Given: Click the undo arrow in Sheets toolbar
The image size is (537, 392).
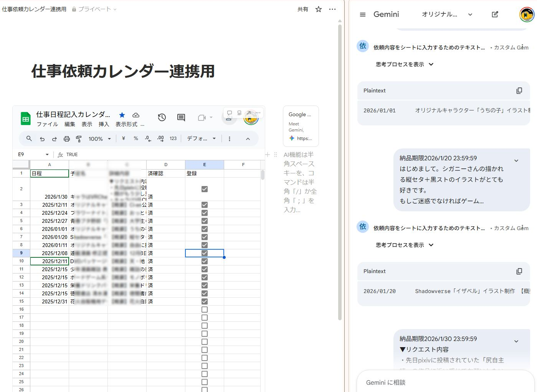Looking at the screenshot, I should pyautogui.click(x=42, y=139).
